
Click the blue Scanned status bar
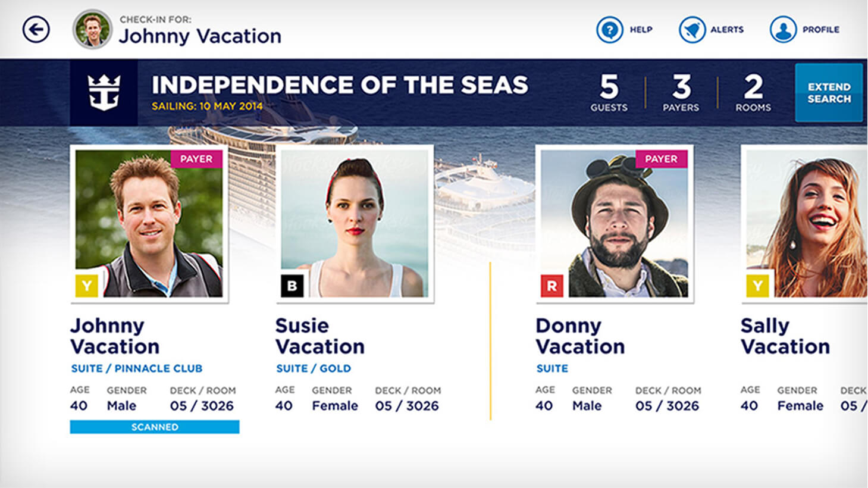coord(155,427)
